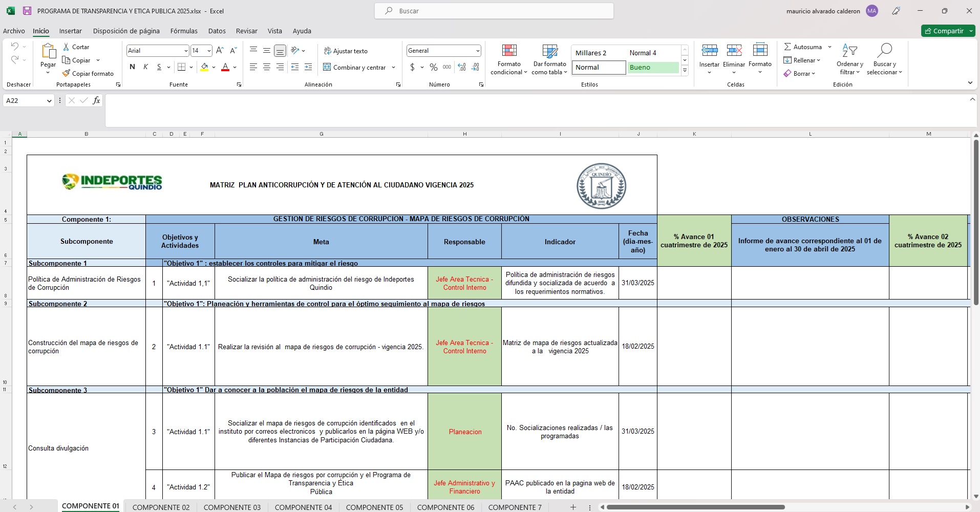Image resolution: width=980 pixels, height=512 pixels.
Task: Click the Save icon in title bar
Action: click(27, 11)
